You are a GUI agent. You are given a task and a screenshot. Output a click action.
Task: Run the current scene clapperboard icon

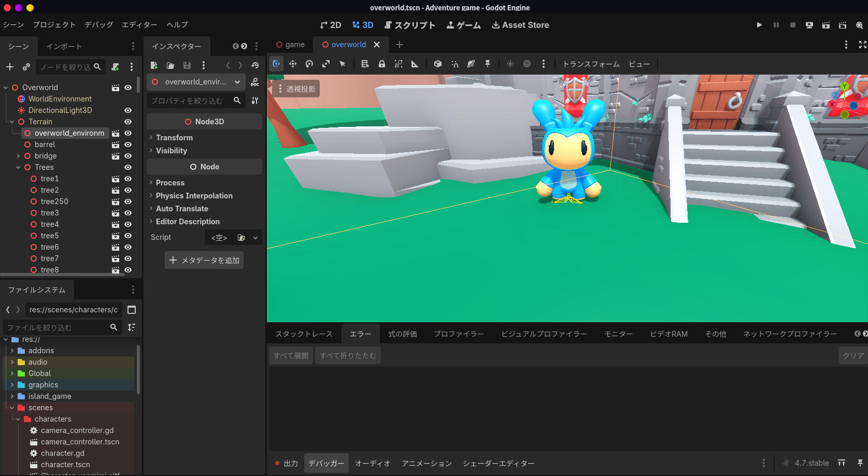coord(826,25)
